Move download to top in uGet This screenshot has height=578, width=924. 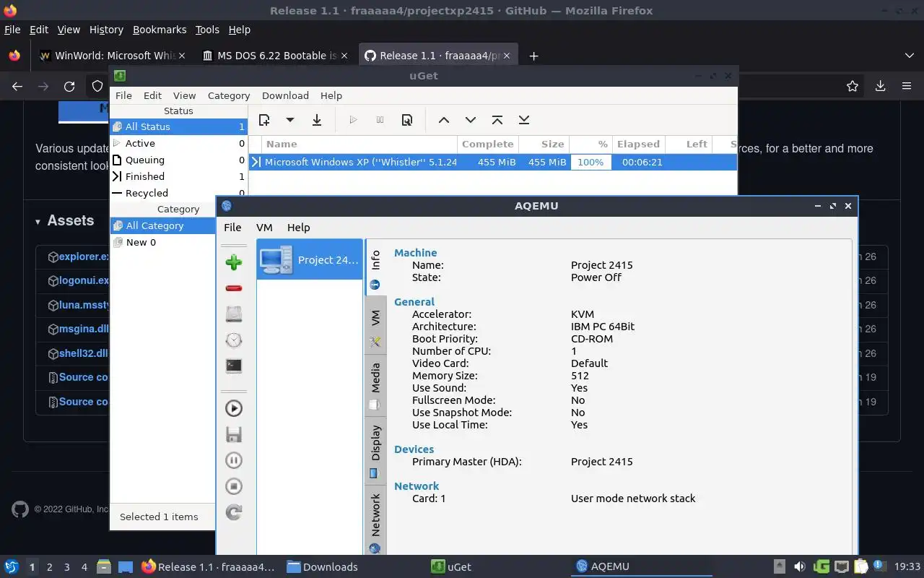pyautogui.click(x=497, y=120)
